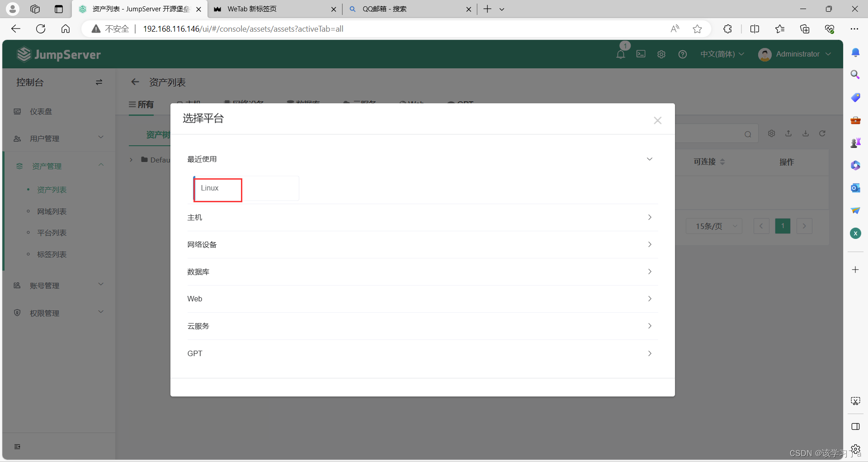The width and height of the screenshot is (868, 462).
Task: Click the export download icon above the table
Action: pyautogui.click(x=806, y=133)
